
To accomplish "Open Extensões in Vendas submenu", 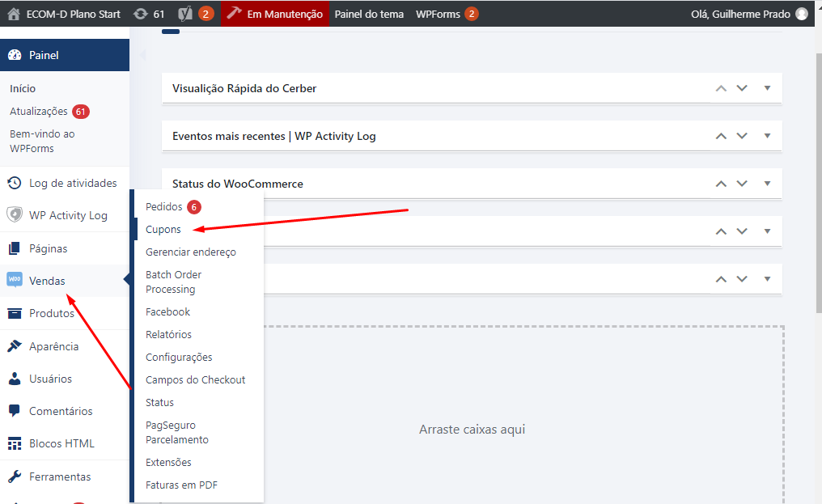I will point(168,462).
